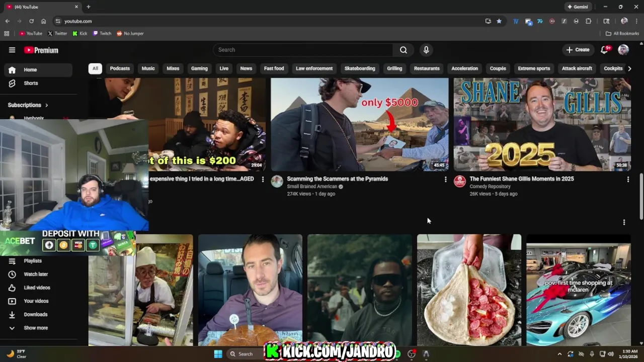Image resolution: width=644 pixels, height=362 pixels.
Task: Open the YouTube guide hamburger menu
Action: click(12, 50)
